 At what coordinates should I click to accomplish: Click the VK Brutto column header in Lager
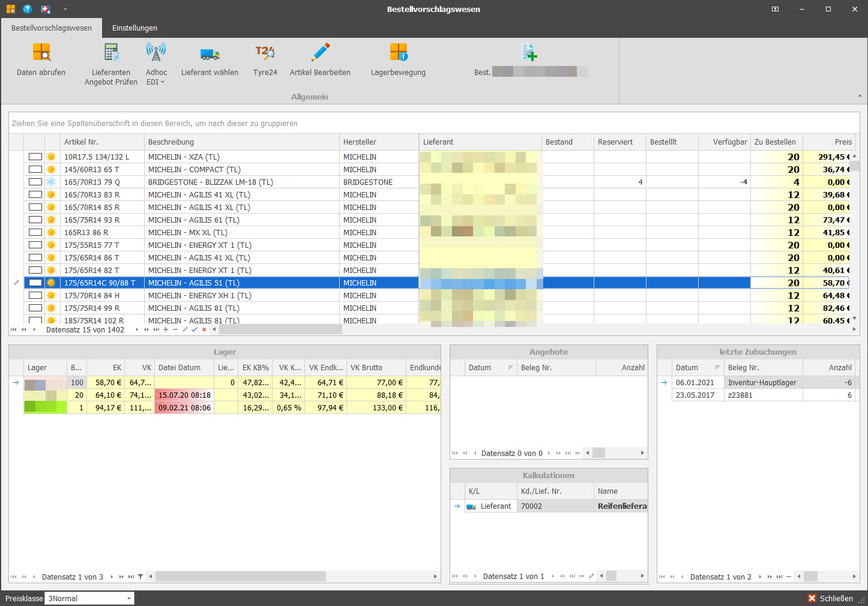pyautogui.click(x=376, y=368)
